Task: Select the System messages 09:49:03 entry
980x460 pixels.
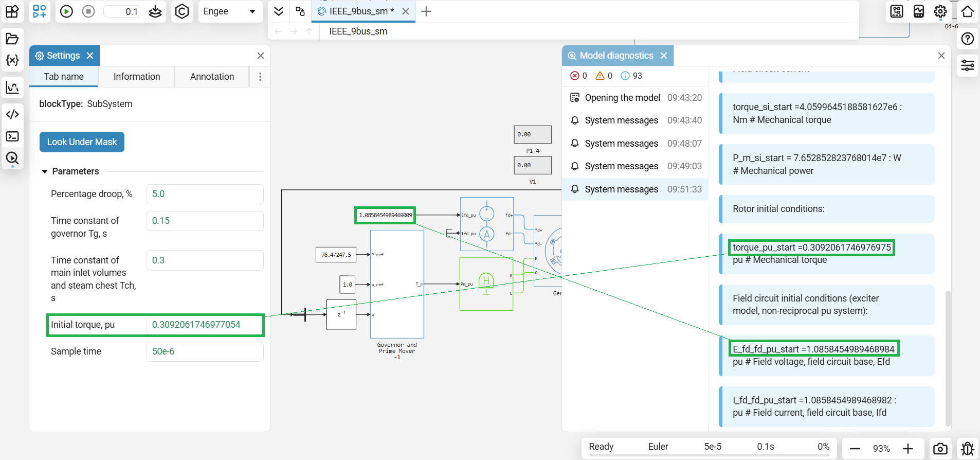Action: click(636, 166)
